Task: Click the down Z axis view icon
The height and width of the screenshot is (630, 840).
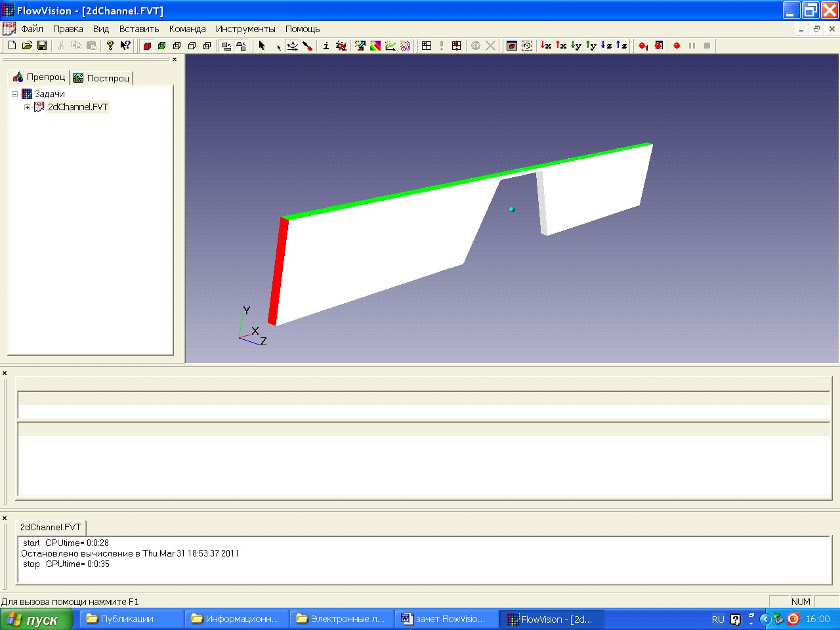Action: (x=606, y=45)
